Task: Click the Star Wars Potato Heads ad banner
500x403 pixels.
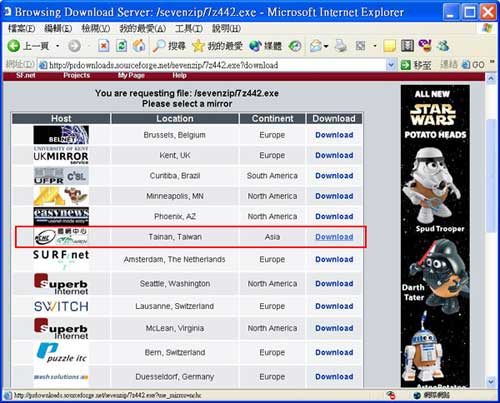Action: tap(435, 236)
